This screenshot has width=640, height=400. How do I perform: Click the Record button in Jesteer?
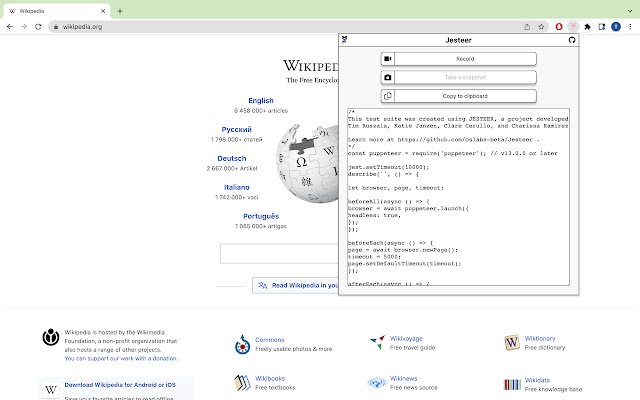(x=465, y=59)
